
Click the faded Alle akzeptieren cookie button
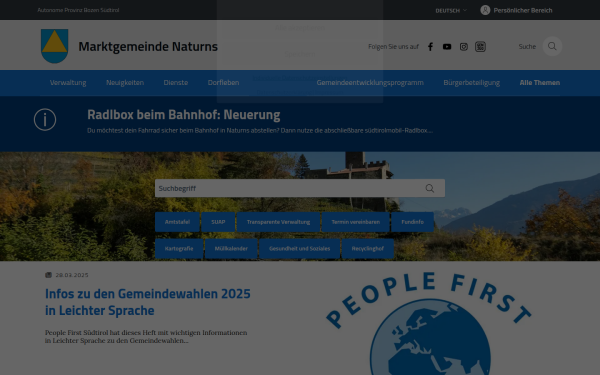[300, 28]
